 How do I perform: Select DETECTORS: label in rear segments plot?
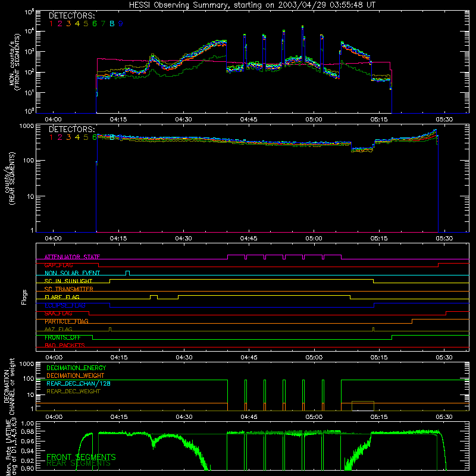point(72,129)
